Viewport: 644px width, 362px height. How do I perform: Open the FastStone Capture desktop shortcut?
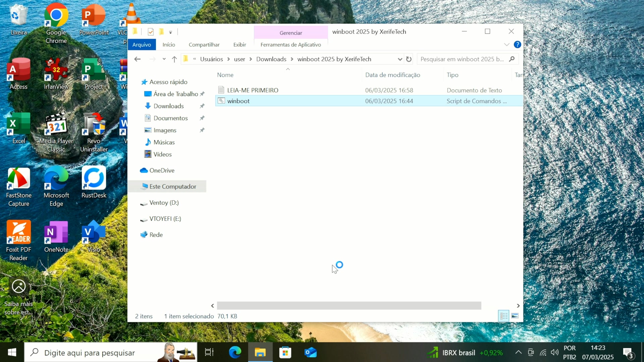pos(18,187)
